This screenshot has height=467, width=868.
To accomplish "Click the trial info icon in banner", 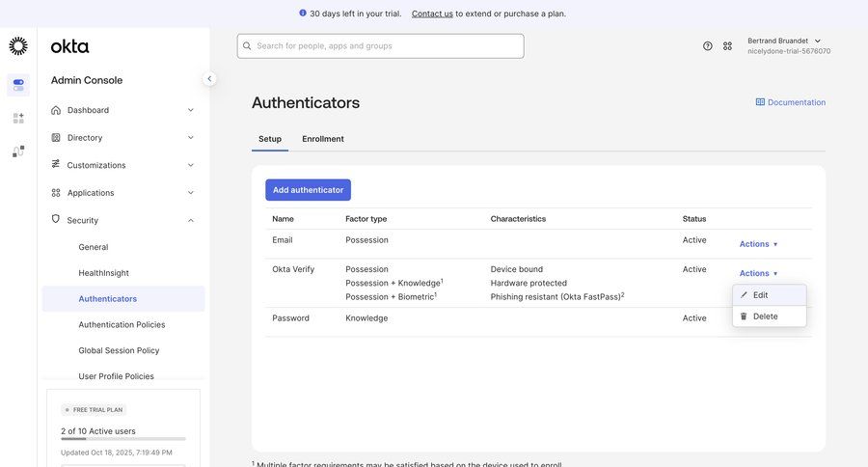I will click(303, 13).
